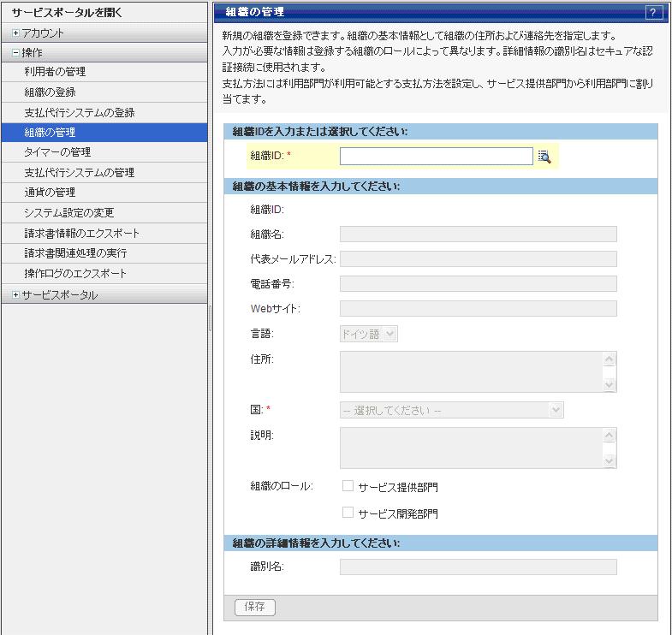This screenshot has height=635, width=672.
Task: Click the organization ID search icon
Action: 544,156
